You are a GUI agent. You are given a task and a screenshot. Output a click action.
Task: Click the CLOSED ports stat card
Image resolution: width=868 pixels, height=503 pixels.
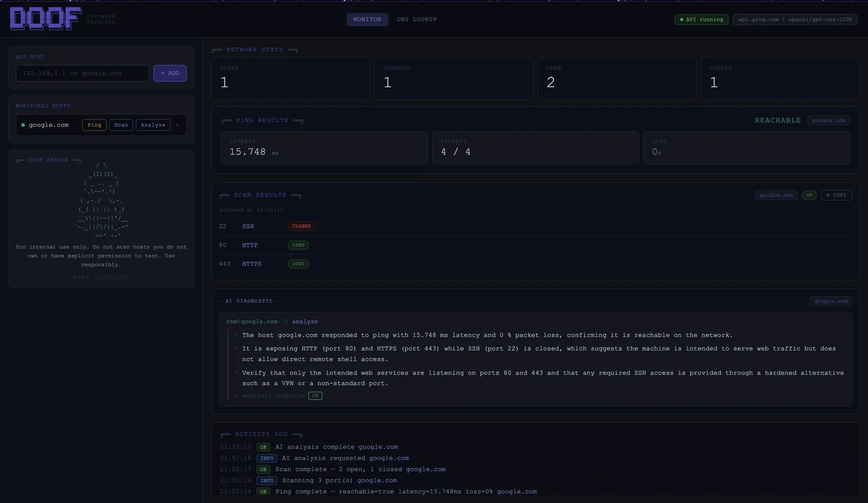click(780, 78)
